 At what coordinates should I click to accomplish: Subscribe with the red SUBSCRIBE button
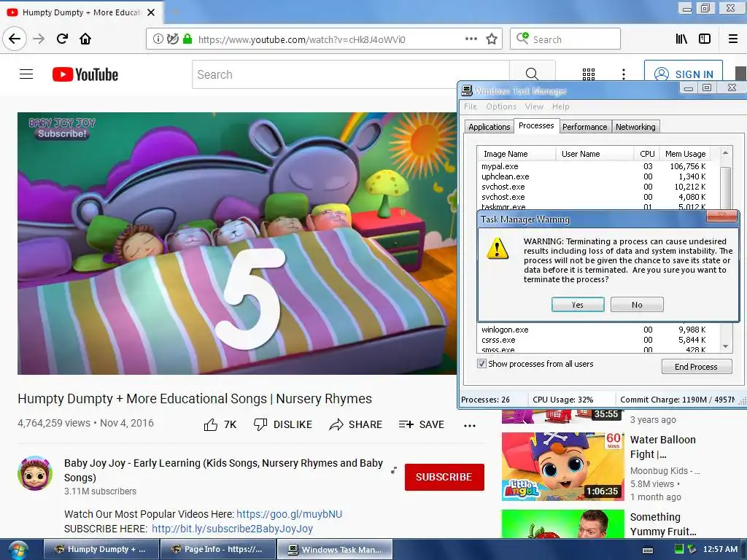(444, 477)
